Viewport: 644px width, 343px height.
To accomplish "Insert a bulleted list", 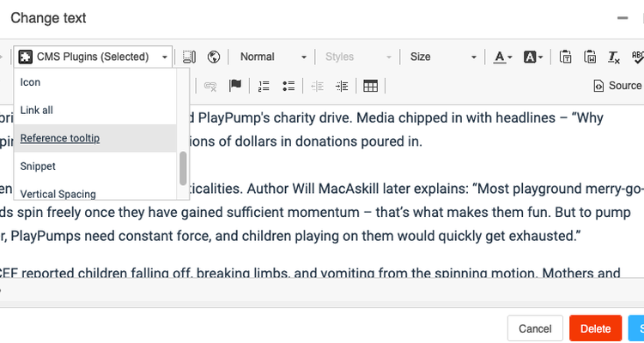I will pos(289,86).
